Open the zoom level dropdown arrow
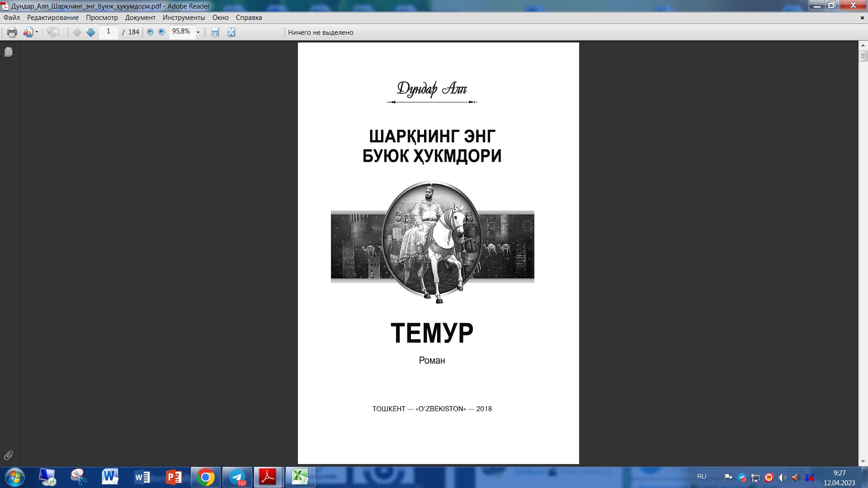Viewport: 868px width, 488px height. 198,32
